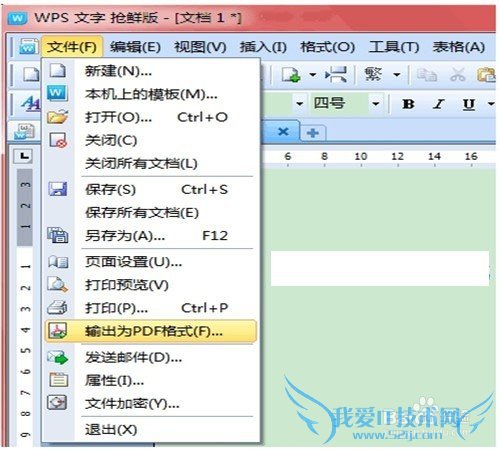Choose Print (打印) Ctrl+P entry
The height and width of the screenshot is (450, 500).
[151, 308]
